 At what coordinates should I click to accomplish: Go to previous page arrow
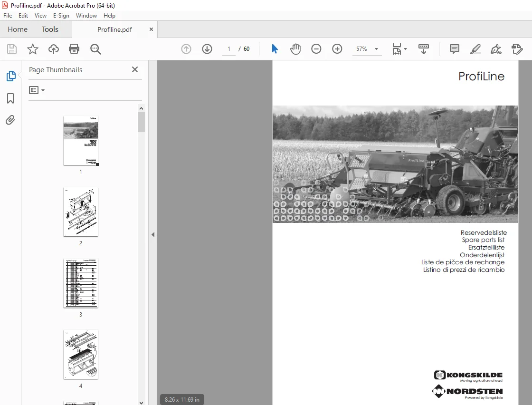[x=186, y=49]
